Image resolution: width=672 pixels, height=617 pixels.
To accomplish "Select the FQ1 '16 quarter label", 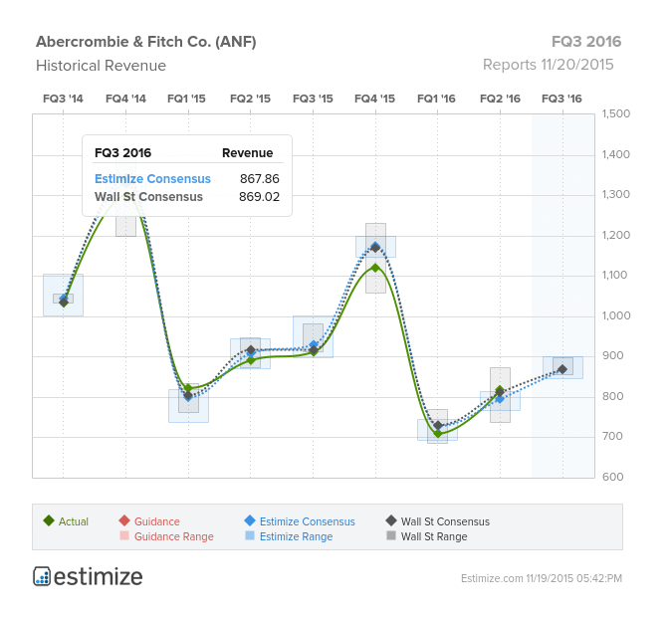I will click(436, 99).
